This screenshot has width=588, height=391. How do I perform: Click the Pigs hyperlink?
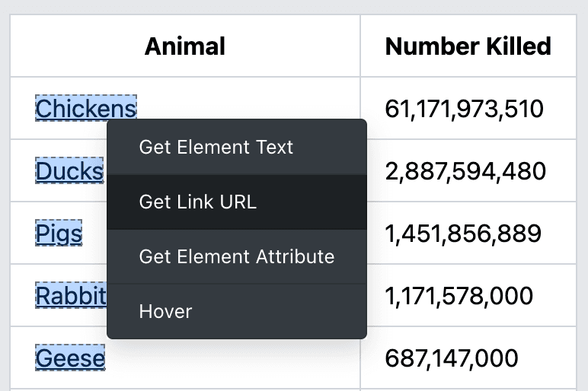point(59,233)
